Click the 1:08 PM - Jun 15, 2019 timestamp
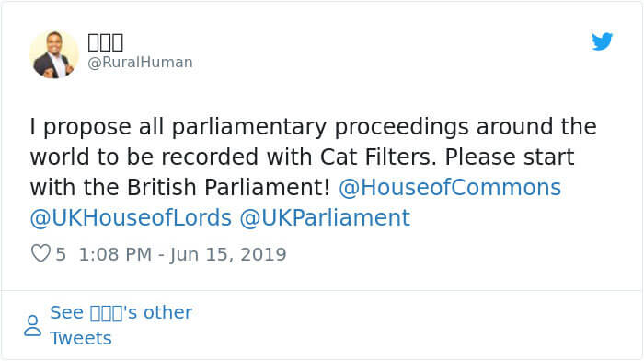Image resolution: width=644 pixels, height=361 pixels. click(x=182, y=254)
